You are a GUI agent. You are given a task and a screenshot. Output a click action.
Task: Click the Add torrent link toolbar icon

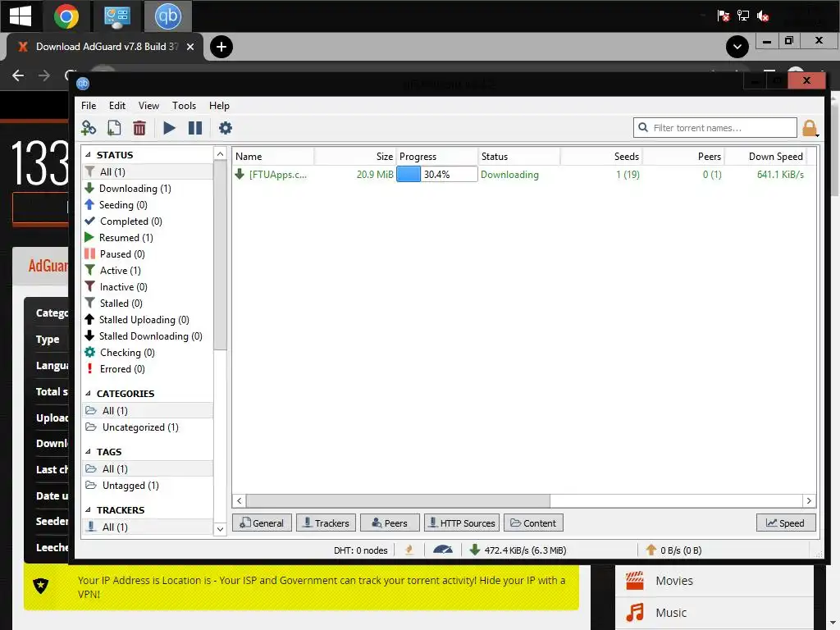pyautogui.click(x=89, y=128)
